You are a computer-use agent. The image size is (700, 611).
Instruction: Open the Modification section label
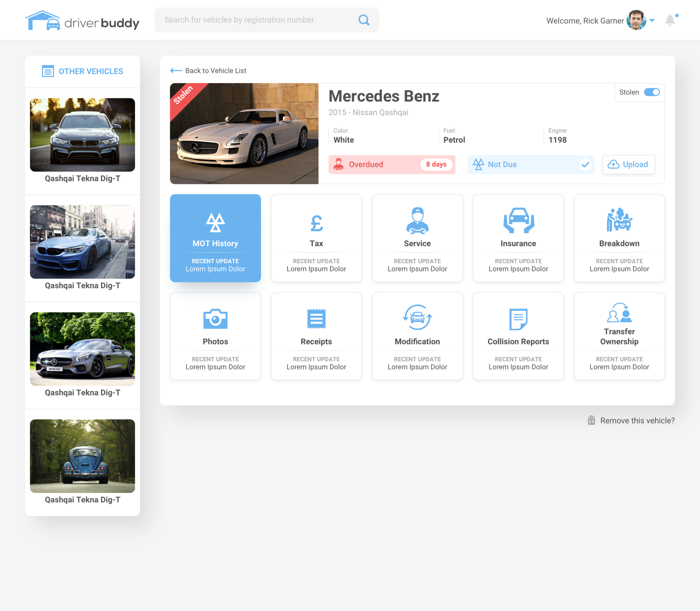(x=417, y=341)
